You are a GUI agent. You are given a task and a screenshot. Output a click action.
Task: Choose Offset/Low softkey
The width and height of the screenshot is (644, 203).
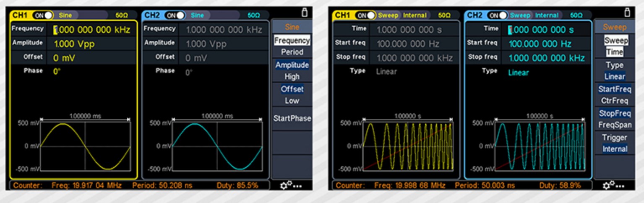(x=292, y=95)
